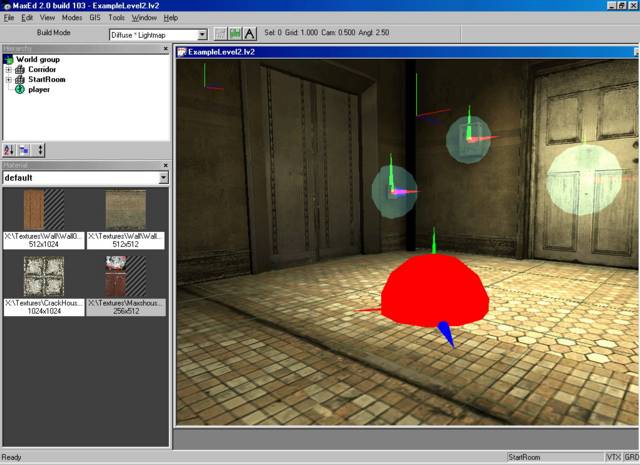Expand the StartRoom tree node

pyautogui.click(x=8, y=80)
